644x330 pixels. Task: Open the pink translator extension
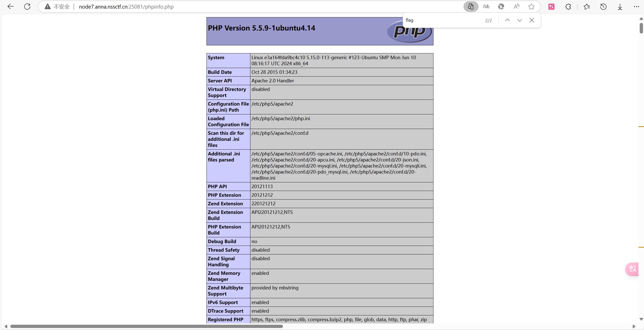[x=551, y=7]
